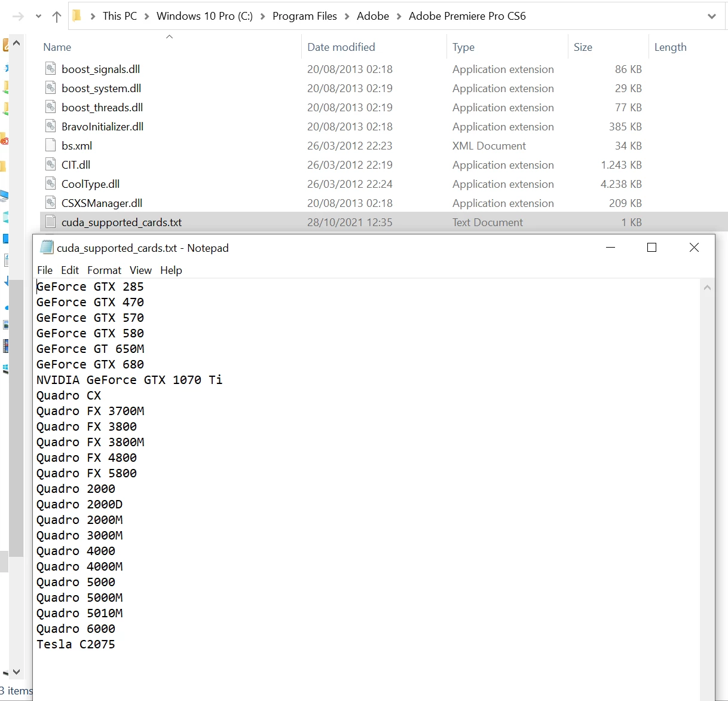Click the Up one level arrow in Explorer
Screen dimensions: 728x701
(x=57, y=17)
